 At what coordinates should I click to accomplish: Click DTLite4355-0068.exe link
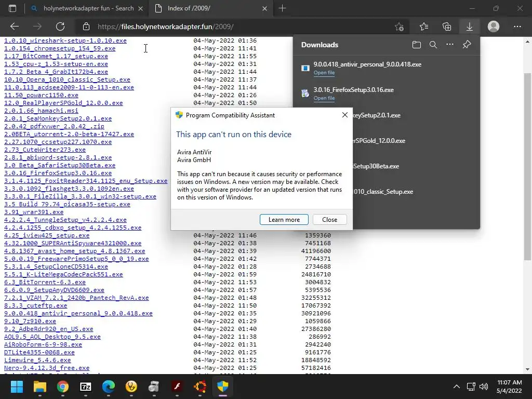pos(39,353)
